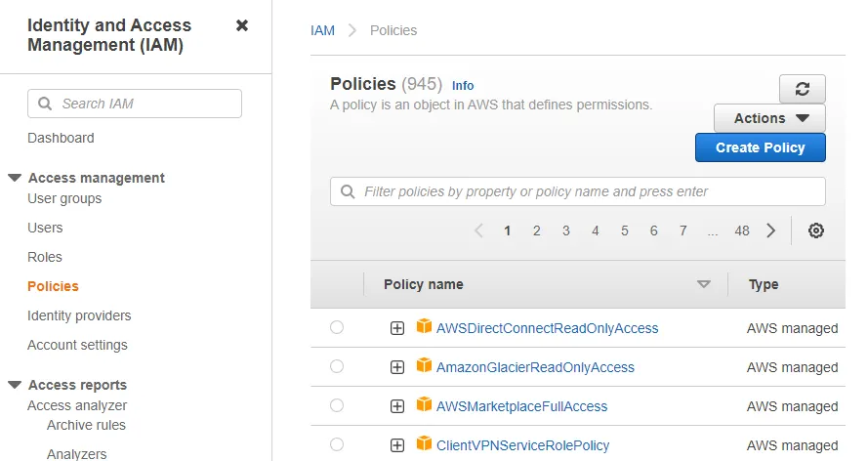Go to page 6 of policies

click(x=654, y=230)
